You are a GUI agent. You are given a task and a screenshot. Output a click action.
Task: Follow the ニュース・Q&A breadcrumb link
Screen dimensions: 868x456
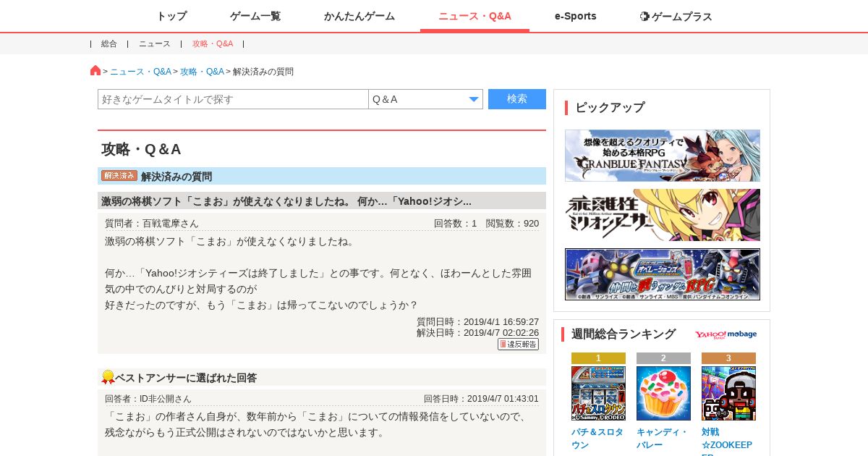point(140,72)
